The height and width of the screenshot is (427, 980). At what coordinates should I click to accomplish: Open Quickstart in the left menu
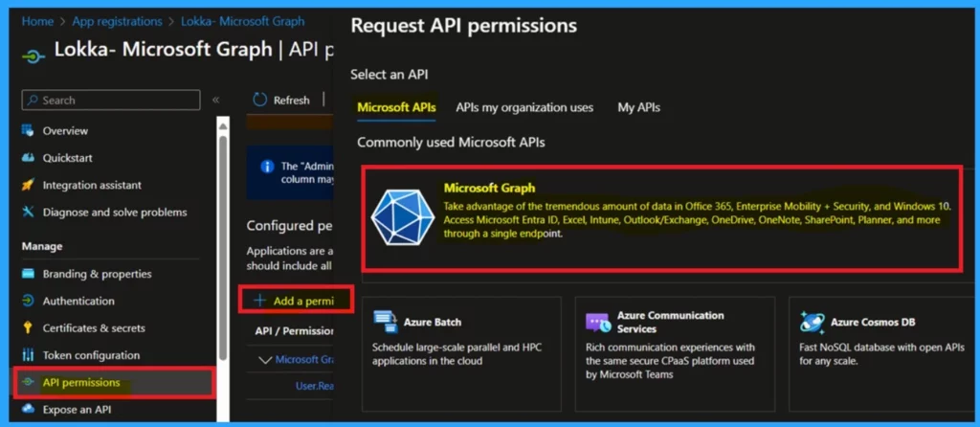[x=68, y=158]
